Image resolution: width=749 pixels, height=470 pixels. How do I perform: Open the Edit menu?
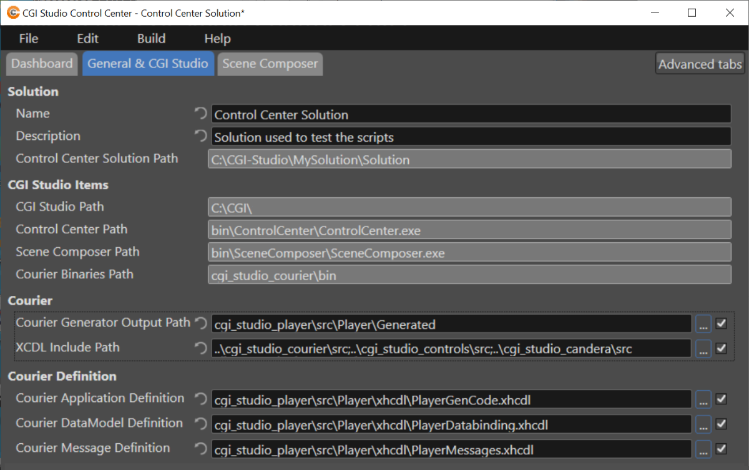tap(87, 38)
